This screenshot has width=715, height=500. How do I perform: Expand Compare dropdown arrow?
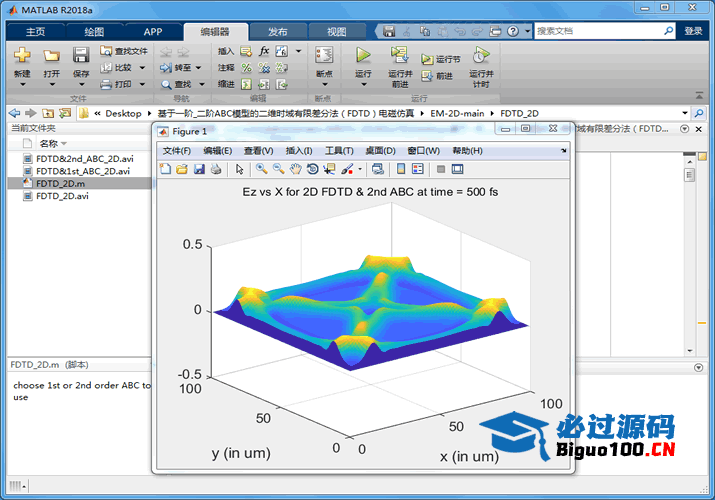coord(142,68)
